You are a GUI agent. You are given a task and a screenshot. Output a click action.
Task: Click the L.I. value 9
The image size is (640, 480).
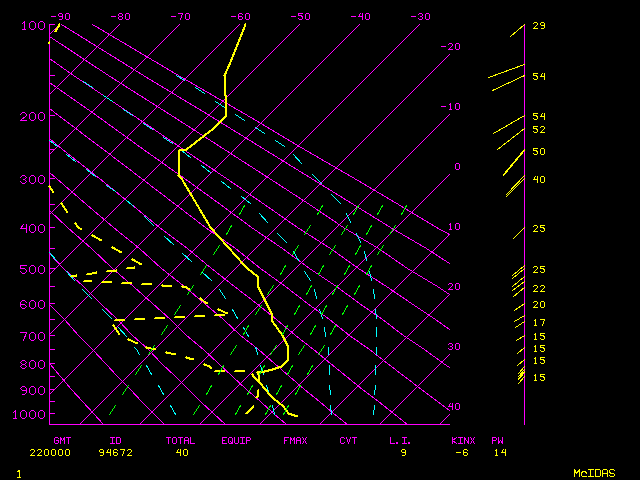[404, 452]
